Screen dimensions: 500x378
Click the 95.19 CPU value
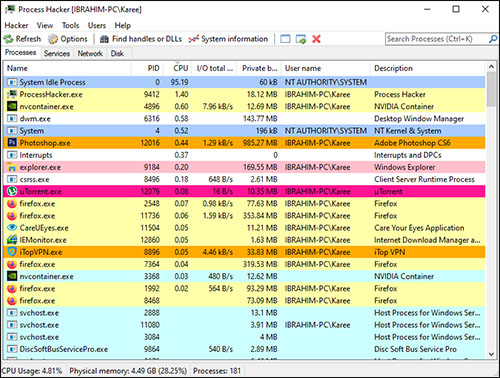pos(179,82)
